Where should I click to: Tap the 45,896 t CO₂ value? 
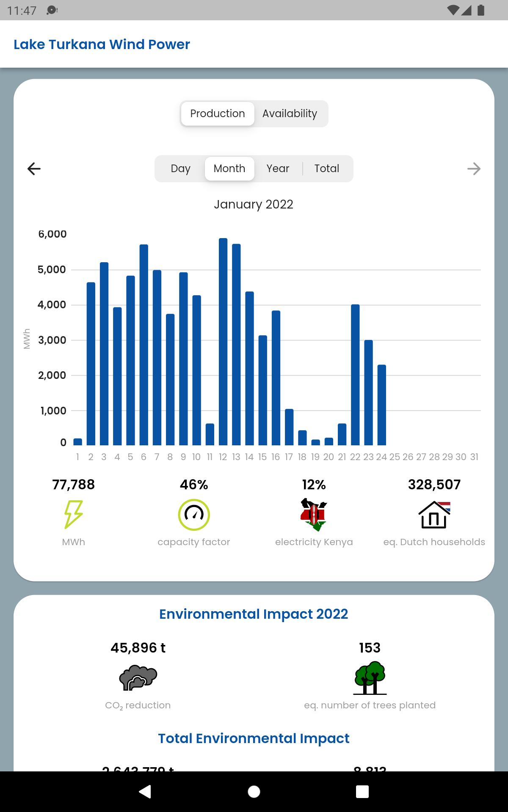click(138, 648)
